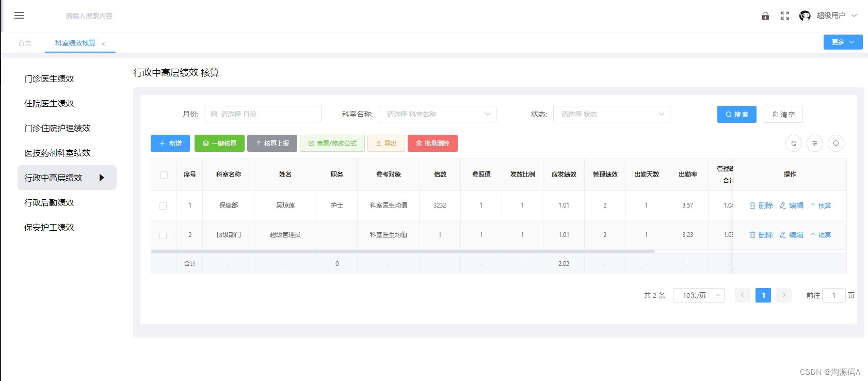Click the blue 搜索 button
Viewport: 868px width, 381px height.
(x=737, y=115)
